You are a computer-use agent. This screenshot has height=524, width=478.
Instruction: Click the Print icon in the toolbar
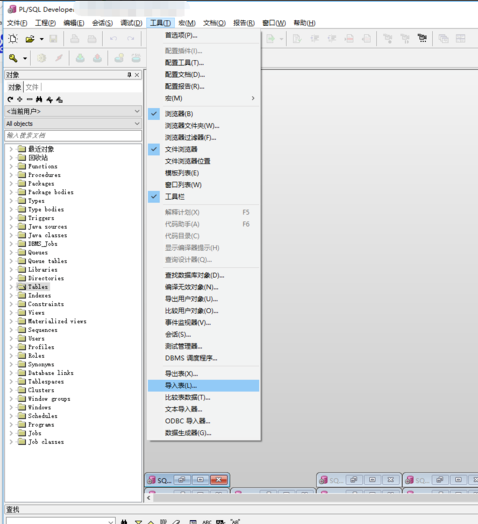75,39
